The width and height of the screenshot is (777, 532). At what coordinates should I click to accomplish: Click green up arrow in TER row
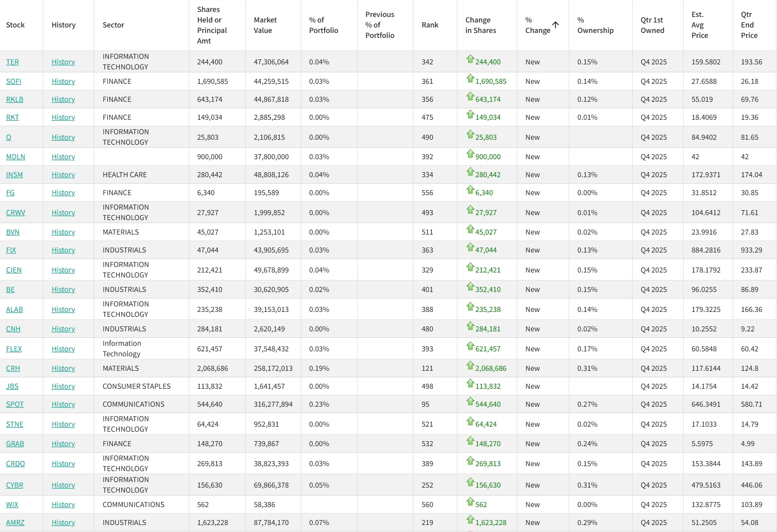[x=470, y=59]
